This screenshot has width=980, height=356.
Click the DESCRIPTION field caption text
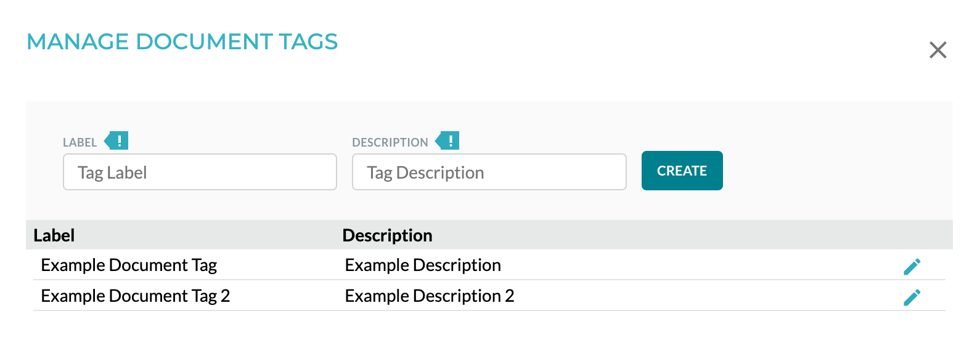tap(390, 143)
